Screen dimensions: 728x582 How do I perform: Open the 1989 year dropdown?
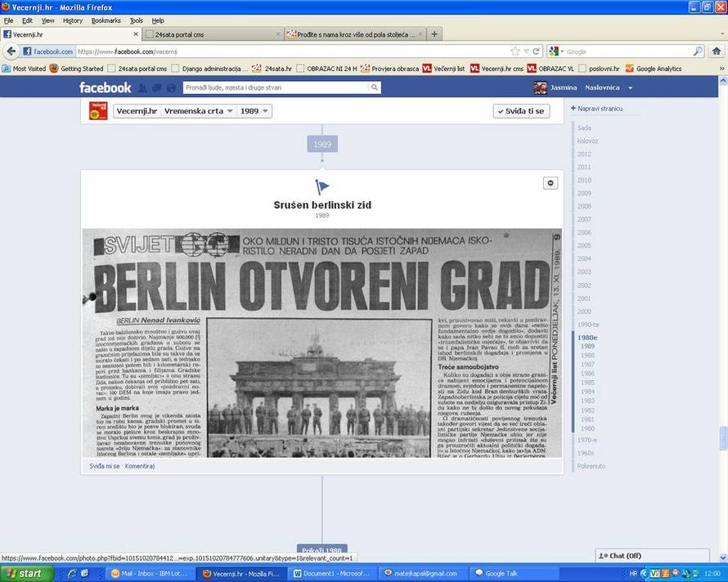click(254, 111)
